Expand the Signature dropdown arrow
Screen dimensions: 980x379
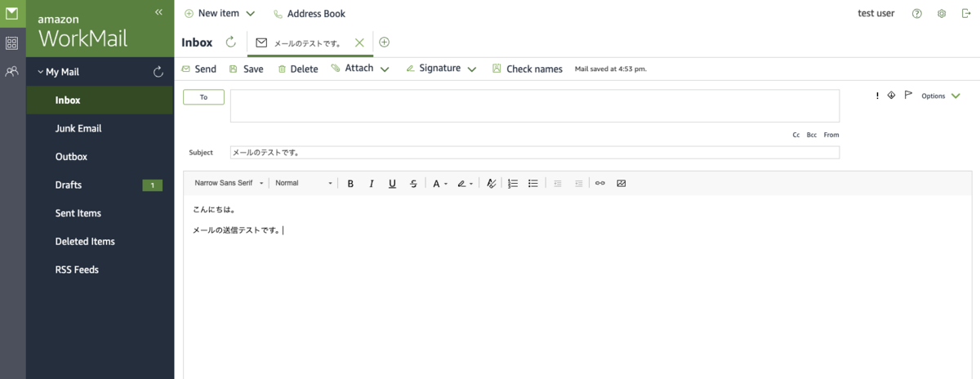[x=471, y=69]
